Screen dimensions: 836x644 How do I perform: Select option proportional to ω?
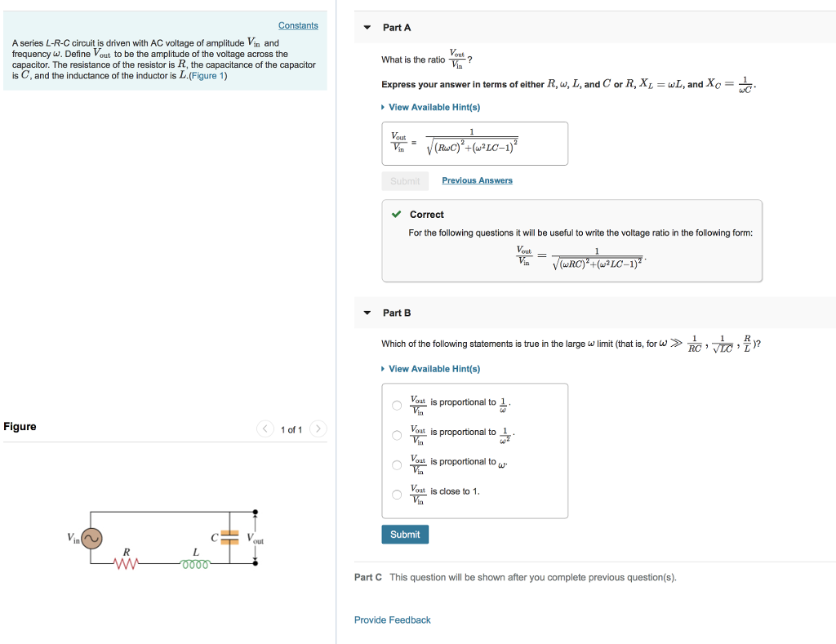coord(397,464)
